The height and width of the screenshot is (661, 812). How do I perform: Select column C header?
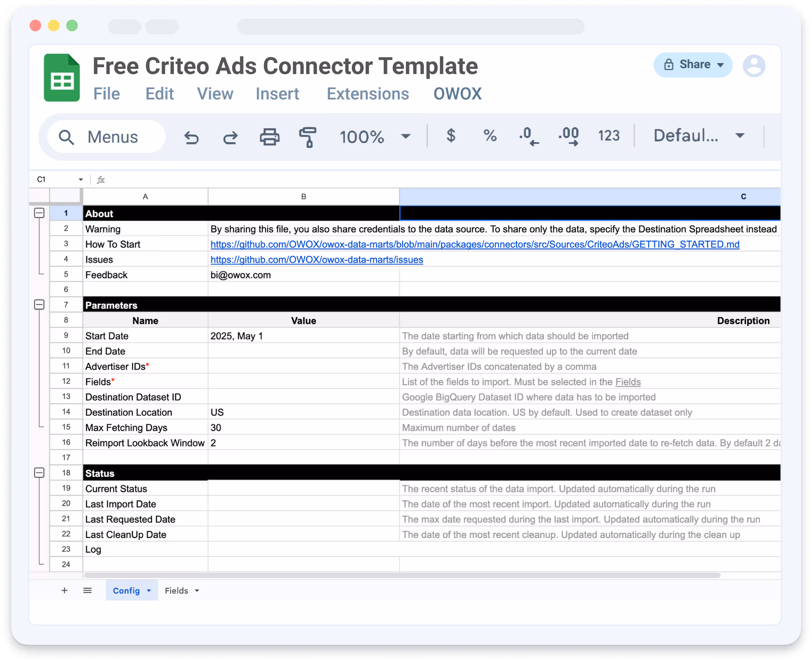click(x=590, y=196)
